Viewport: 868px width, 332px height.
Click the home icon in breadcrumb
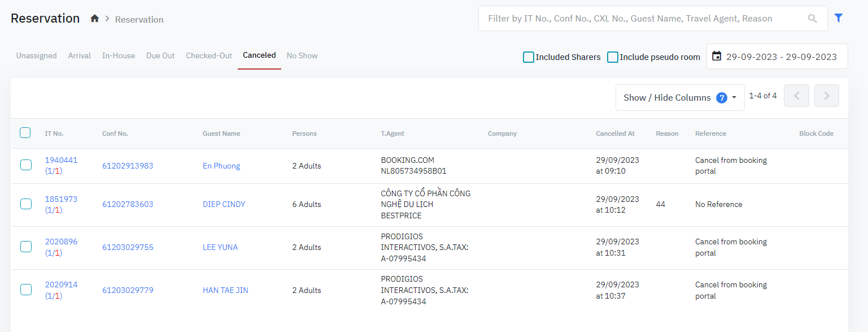95,19
